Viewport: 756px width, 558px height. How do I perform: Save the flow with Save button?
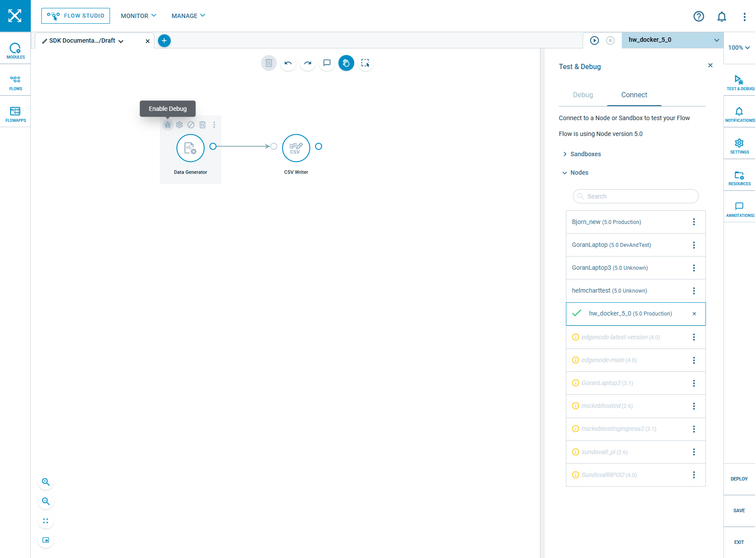(x=739, y=510)
